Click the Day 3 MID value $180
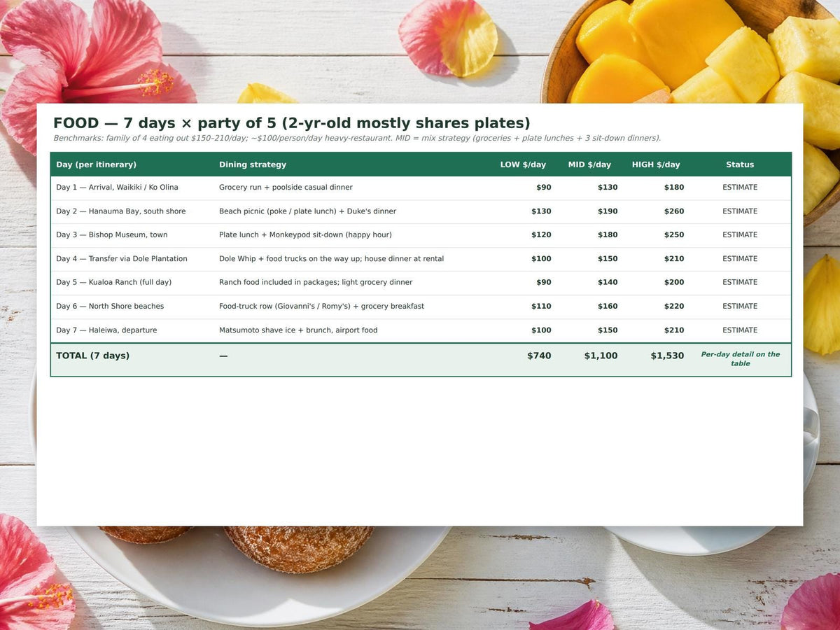The width and height of the screenshot is (840, 630). tap(608, 235)
